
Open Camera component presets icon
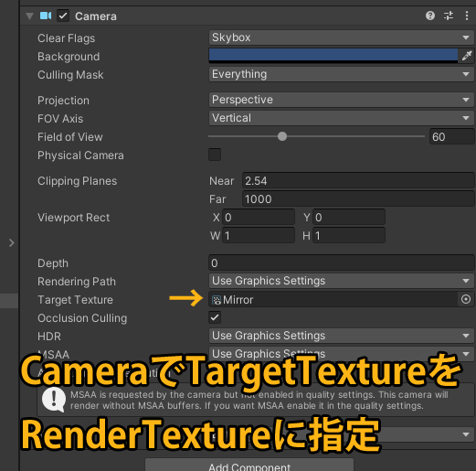(x=449, y=16)
